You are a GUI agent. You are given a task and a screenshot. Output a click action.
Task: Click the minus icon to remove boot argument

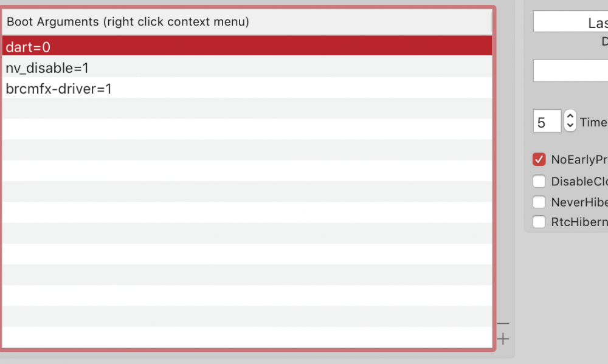point(503,324)
